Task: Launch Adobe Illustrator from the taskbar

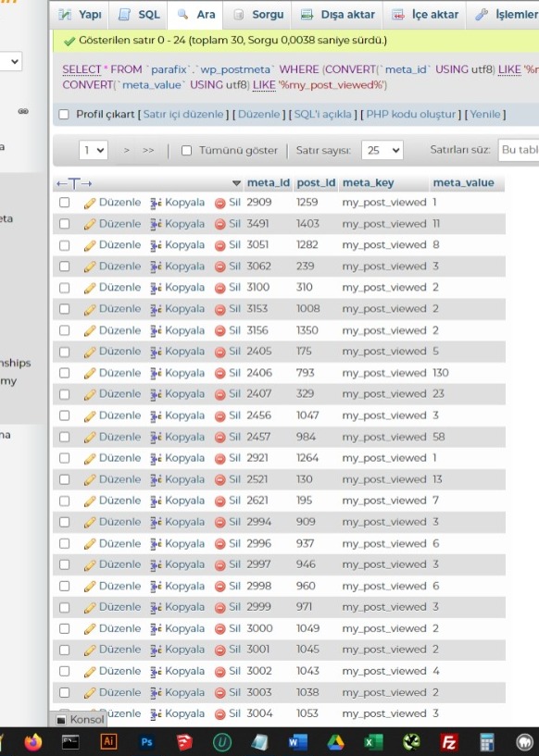Action: [x=108, y=741]
